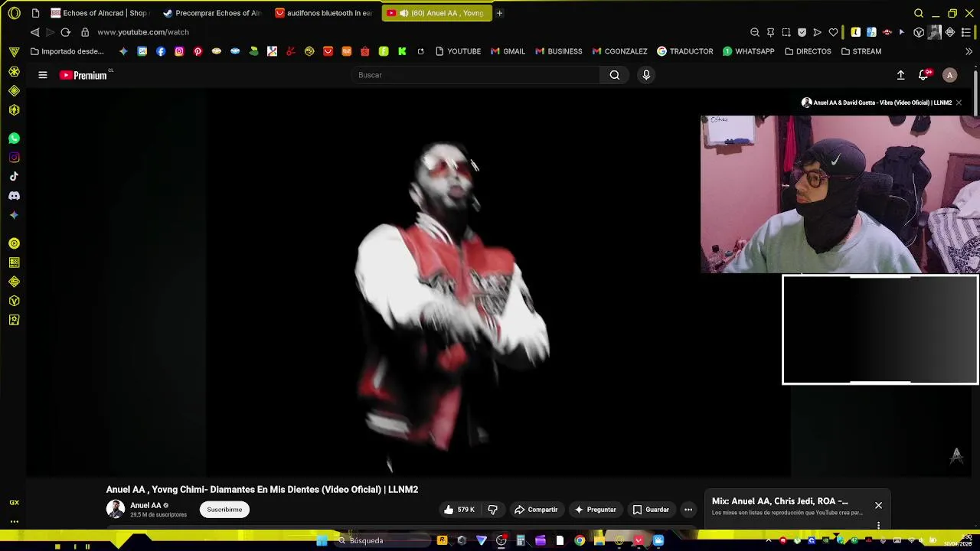980x551 pixels.
Task: Reload the current YouTube page
Action: pos(65,32)
